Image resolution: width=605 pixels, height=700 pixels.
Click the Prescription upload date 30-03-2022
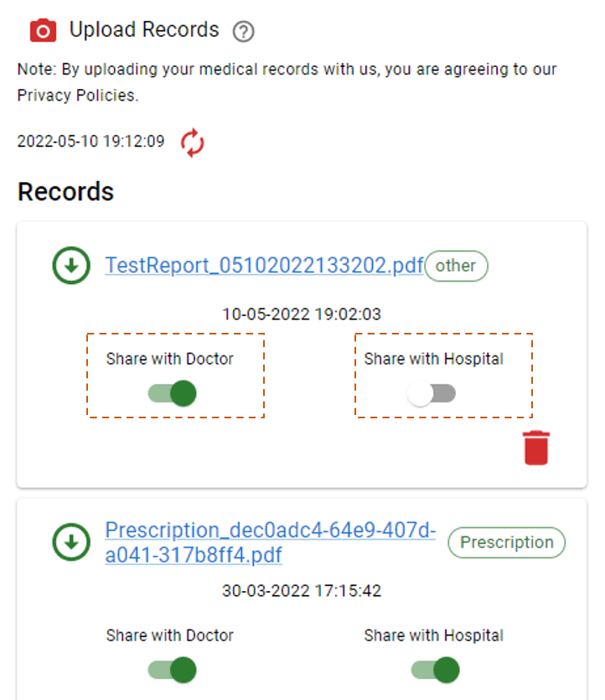pyautogui.click(x=301, y=591)
